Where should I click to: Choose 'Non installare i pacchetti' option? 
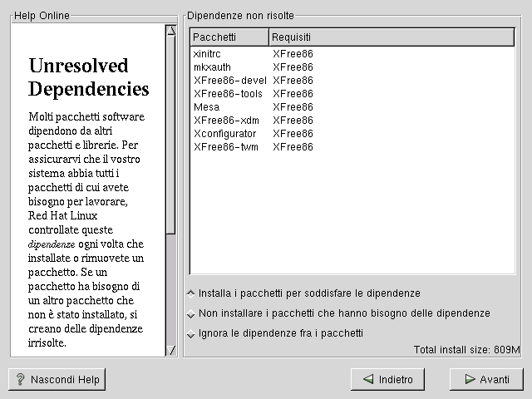[191, 313]
